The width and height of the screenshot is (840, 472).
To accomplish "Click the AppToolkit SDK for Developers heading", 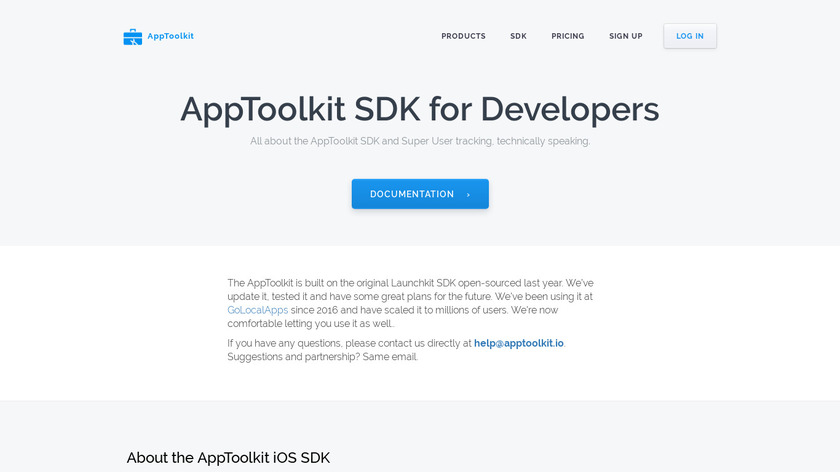I will point(420,109).
